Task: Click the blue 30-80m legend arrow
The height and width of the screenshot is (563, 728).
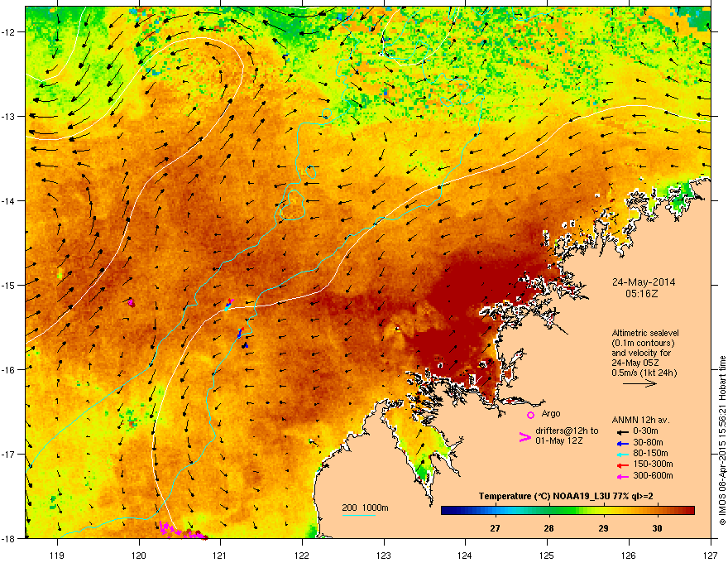Action: point(623,443)
